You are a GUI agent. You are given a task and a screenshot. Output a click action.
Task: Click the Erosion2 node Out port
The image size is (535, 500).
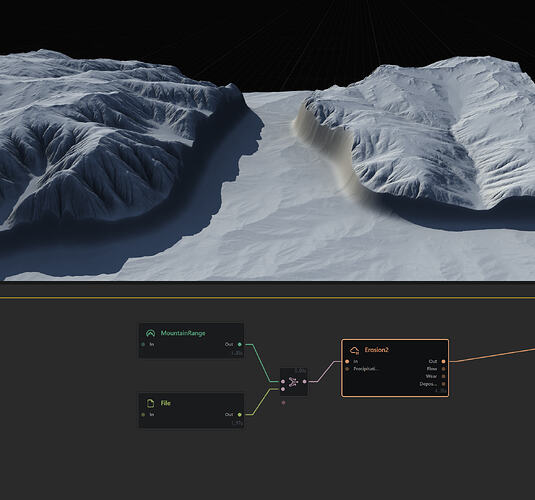pos(443,361)
